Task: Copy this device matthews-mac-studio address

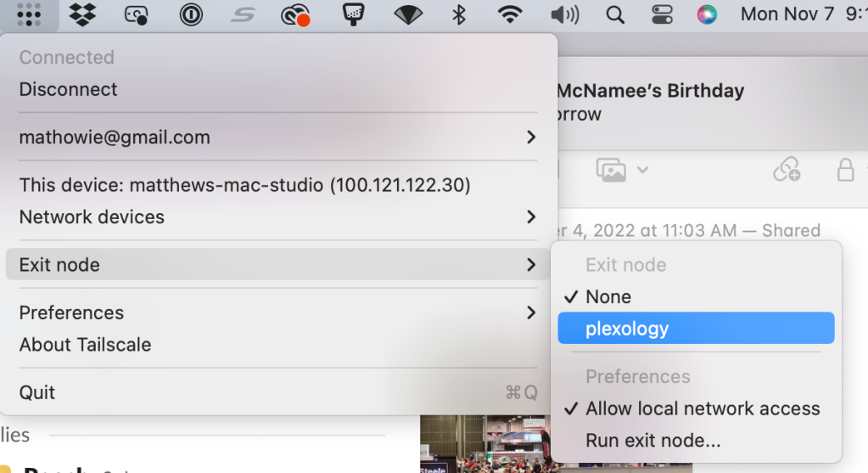Action: (278, 185)
